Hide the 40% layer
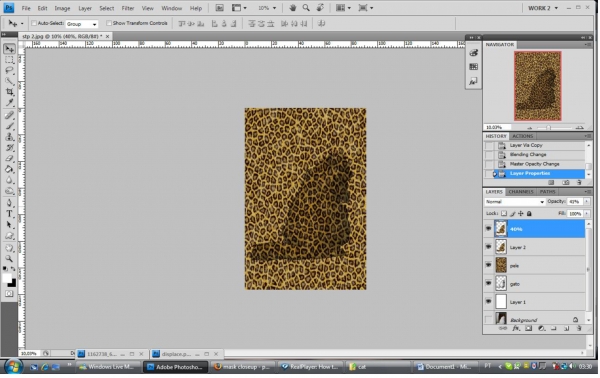Screen dimensions: 600x378 pos(488,228)
